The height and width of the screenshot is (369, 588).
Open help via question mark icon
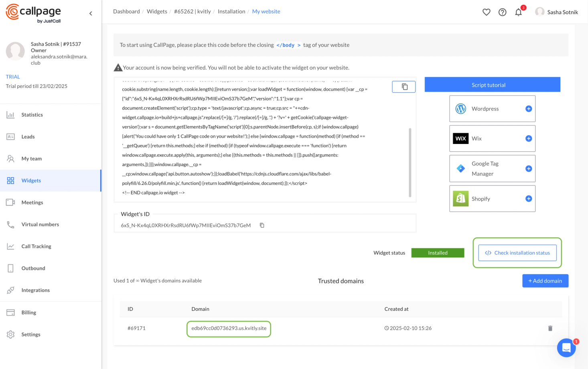503,12
